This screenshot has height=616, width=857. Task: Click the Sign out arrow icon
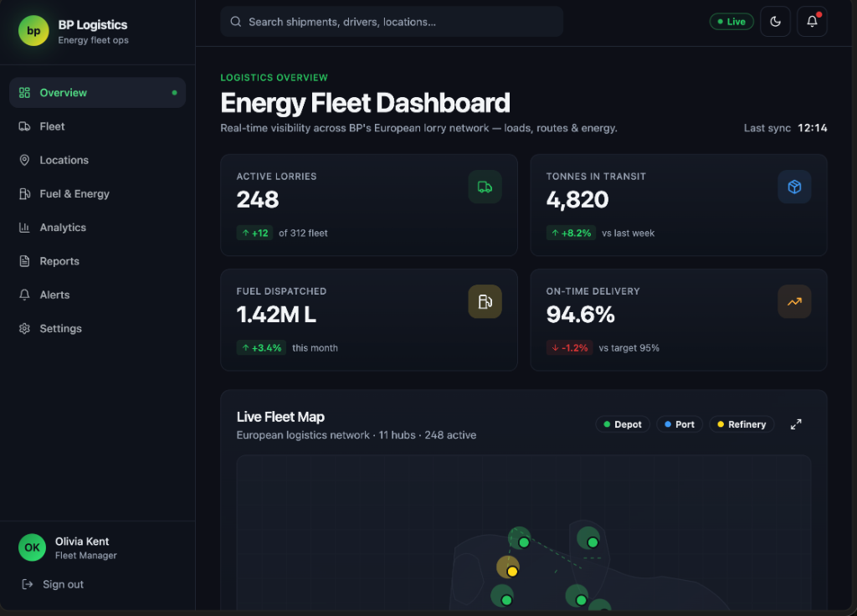point(28,584)
